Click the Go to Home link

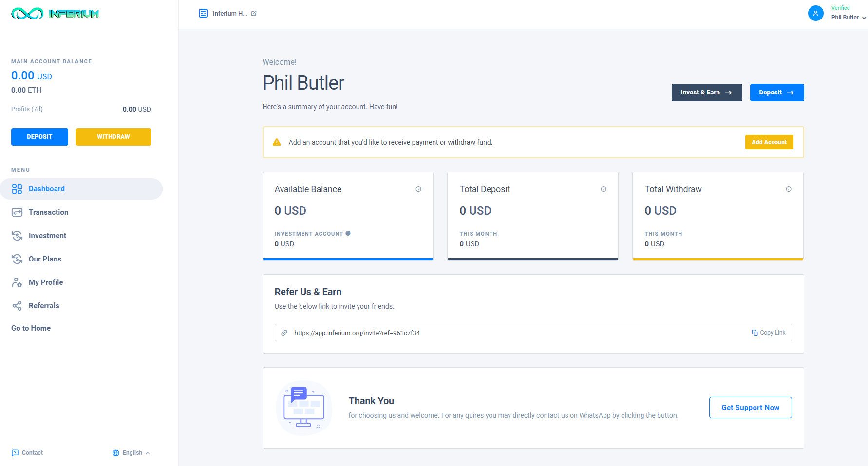pyautogui.click(x=31, y=328)
